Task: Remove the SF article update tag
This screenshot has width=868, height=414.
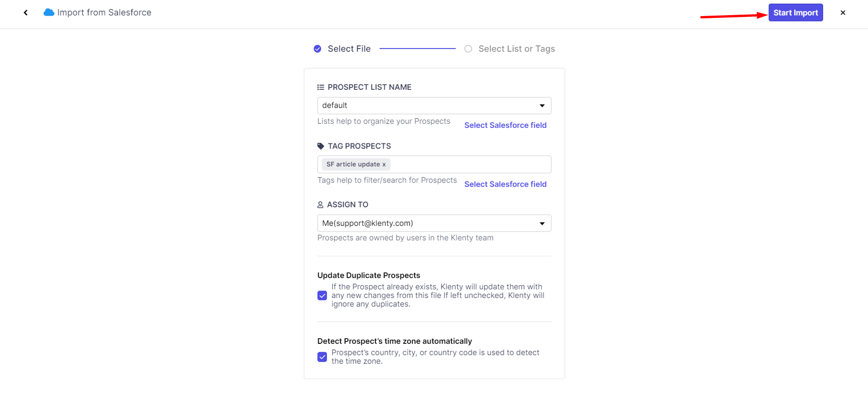Action: tap(384, 165)
